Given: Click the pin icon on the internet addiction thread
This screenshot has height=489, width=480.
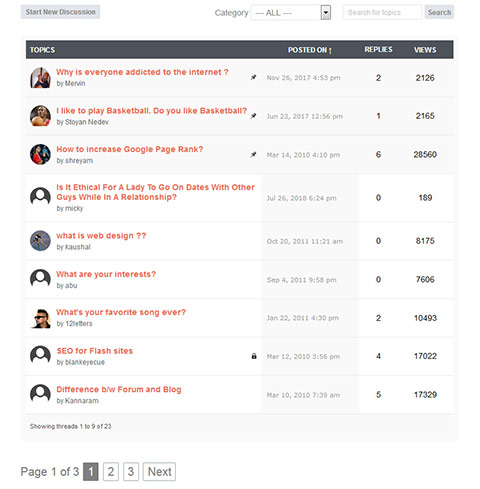Looking at the screenshot, I should coord(253,77).
